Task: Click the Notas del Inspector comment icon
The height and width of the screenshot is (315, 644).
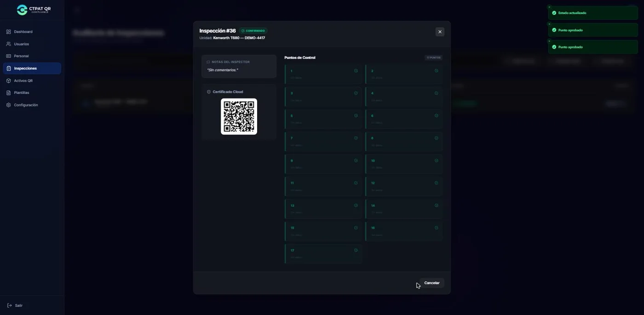Action: pyautogui.click(x=208, y=62)
